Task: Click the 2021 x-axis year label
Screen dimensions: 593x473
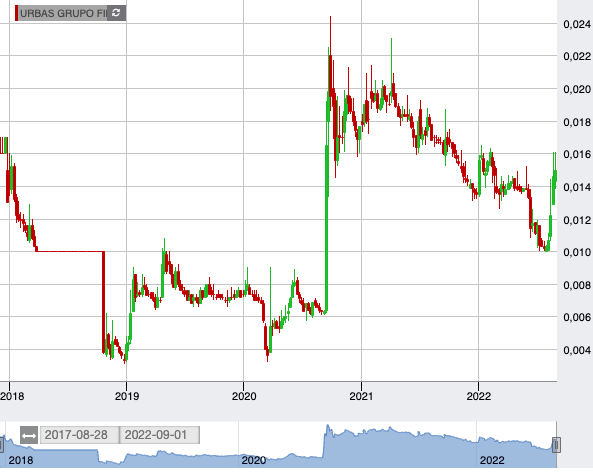Action: [361, 396]
